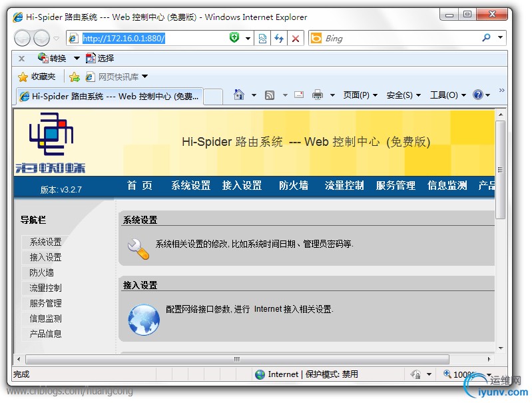Click 服务管理 in the left sidebar

45,303
